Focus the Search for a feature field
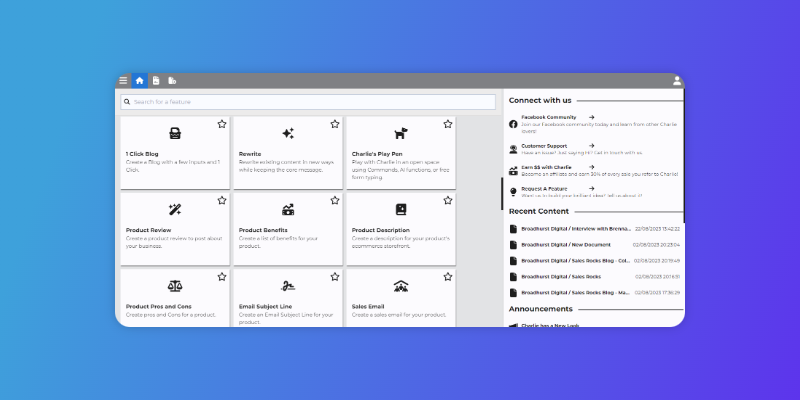 [x=308, y=102]
